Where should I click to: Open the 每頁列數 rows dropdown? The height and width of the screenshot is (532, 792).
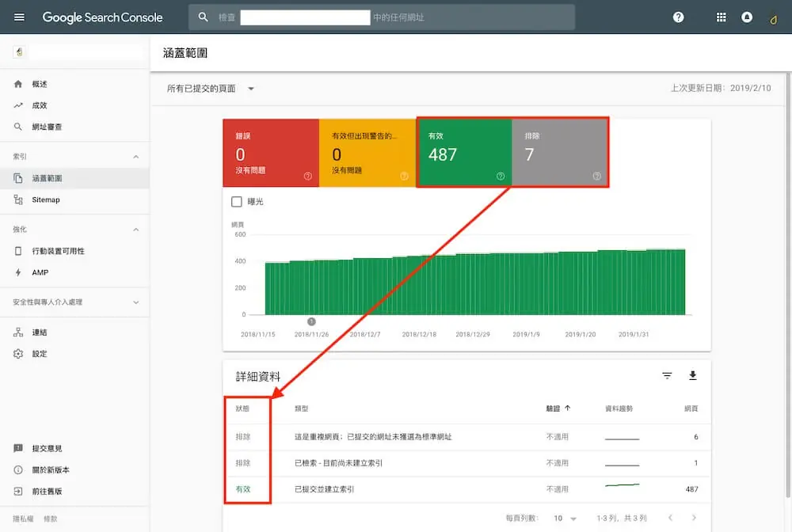(x=565, y=519)
